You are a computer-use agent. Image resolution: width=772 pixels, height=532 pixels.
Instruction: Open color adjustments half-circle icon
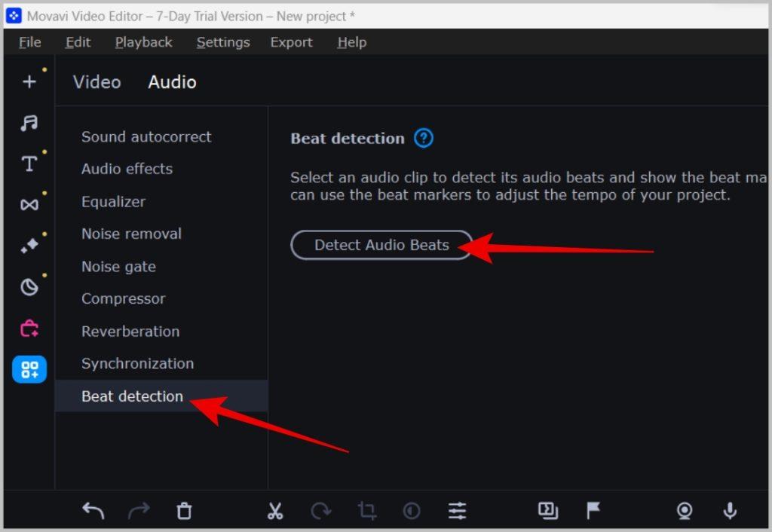pyautogui.click(x=412, y=511)
